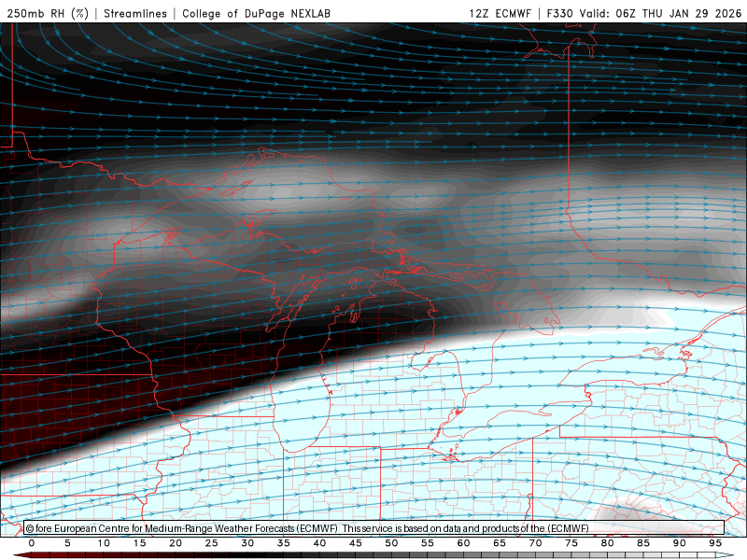Screen dimensions: 747x560
Task: Click the 'Streamlines' label in header
Action: click(x=135, y=13)
